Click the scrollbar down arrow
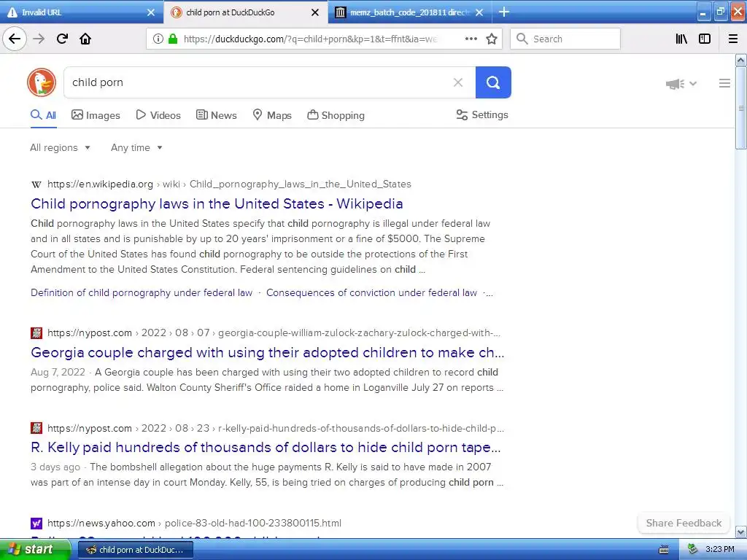Image resolution: width=747 pixels, height=560 pixels. (741, 532)
